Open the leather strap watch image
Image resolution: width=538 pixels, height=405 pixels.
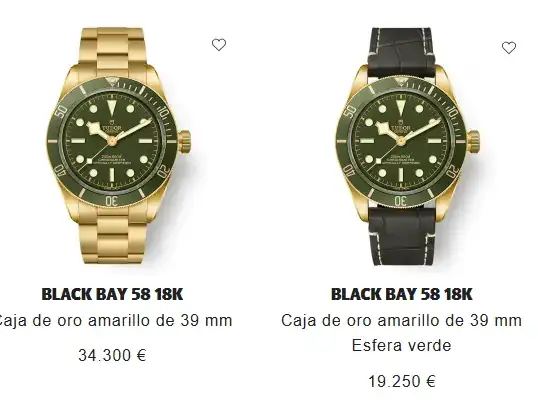click(408, 146)
